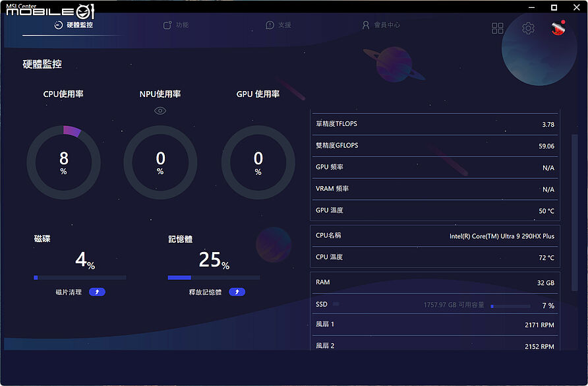Click 1757.97 GB 可用容量 text

pos(454,305)
